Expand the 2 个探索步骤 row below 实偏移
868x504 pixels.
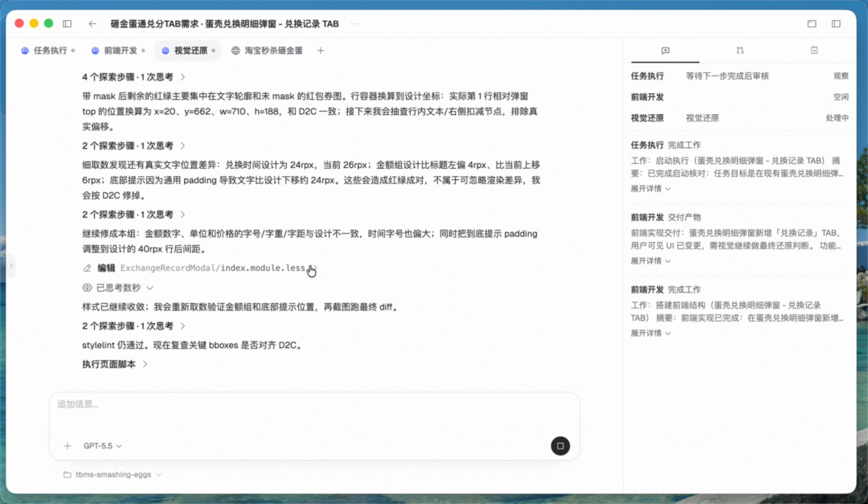coord(133,145)
